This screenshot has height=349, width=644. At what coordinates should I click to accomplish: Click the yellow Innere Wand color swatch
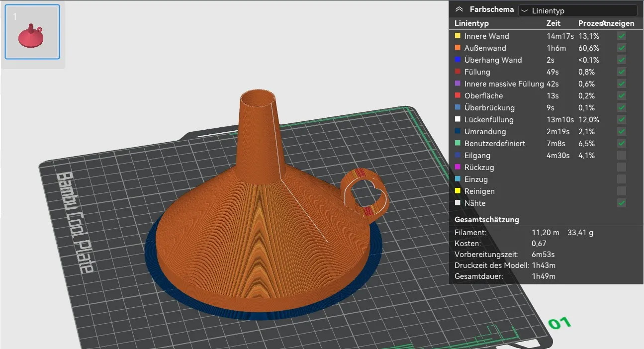[458, 36]
